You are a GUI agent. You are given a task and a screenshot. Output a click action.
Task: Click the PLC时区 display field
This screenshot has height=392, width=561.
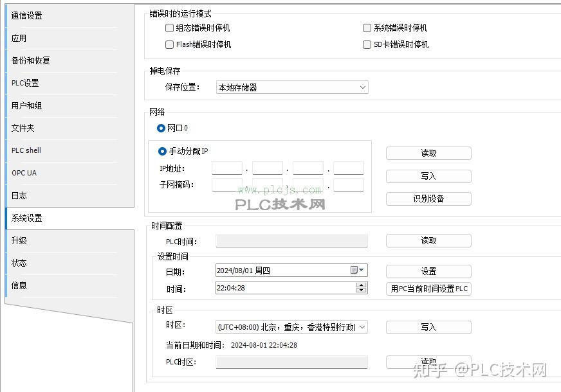click(291, 362)
